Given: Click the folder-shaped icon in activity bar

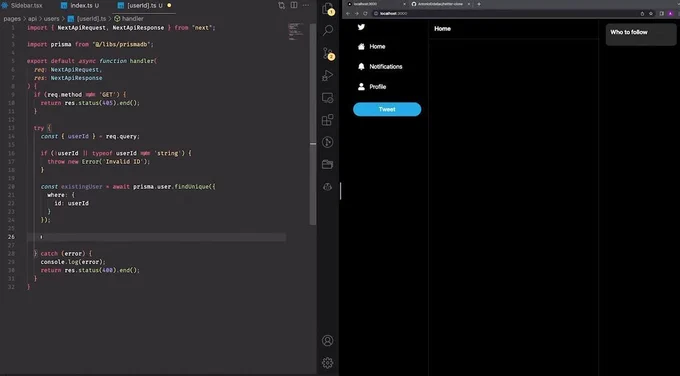Looking at the screenshot, I should click(328, 164).
